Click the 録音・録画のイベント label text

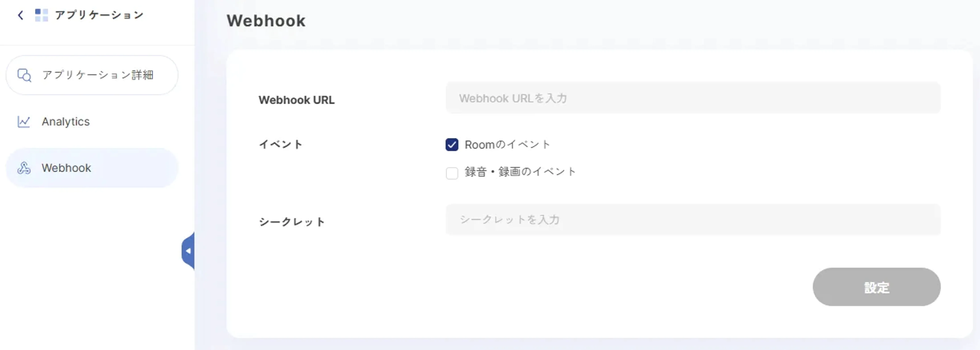click(520, 172)
